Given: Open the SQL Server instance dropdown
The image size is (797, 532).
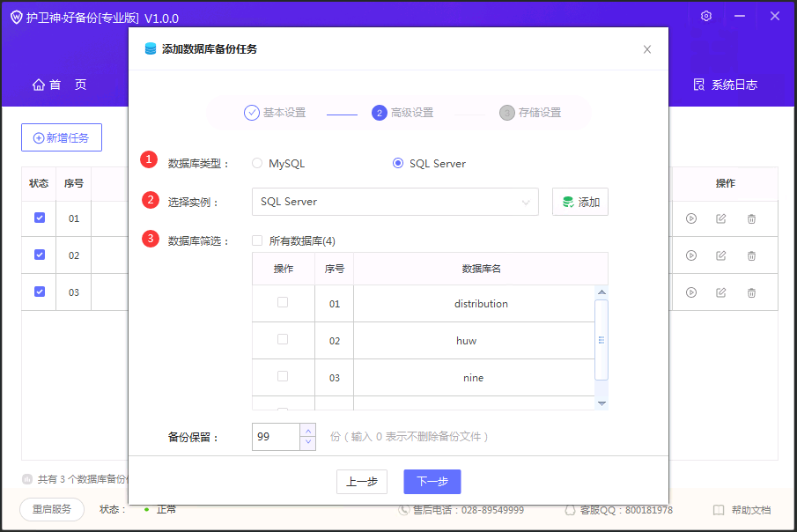Looking at the screenshot, I should 395,202.
